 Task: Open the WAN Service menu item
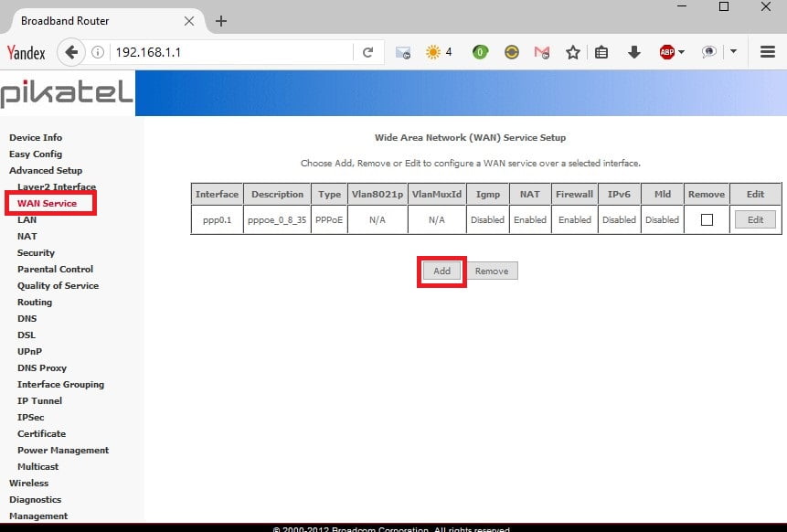47,204
